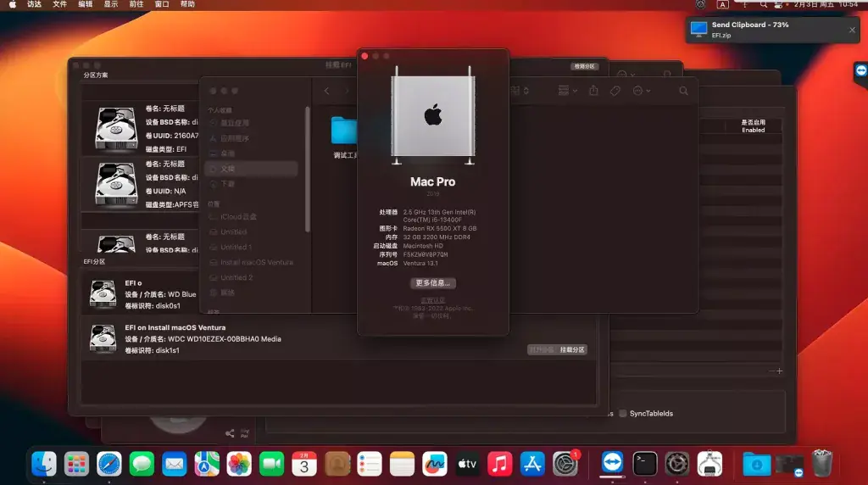The width and height of the screenshot is (868, 485).
Task: Open the Messages app in the Dock
Action: pyautogui.click(x=142, y=464)
